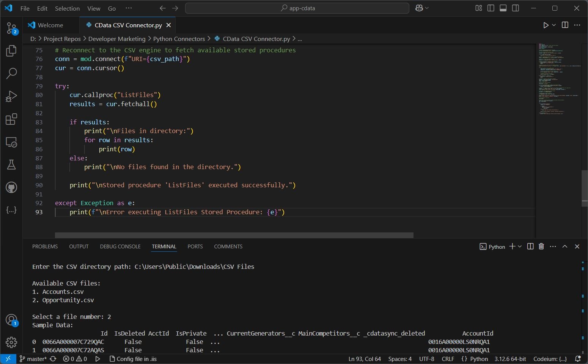
Task: Open the Codeium braces icon in activity bar
Action: [11, 210]
